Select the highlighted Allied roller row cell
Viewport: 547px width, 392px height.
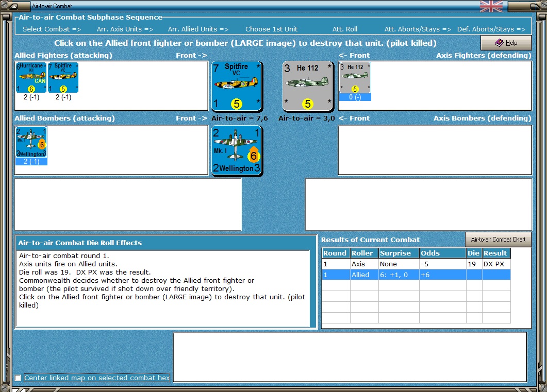pos(364,275)
